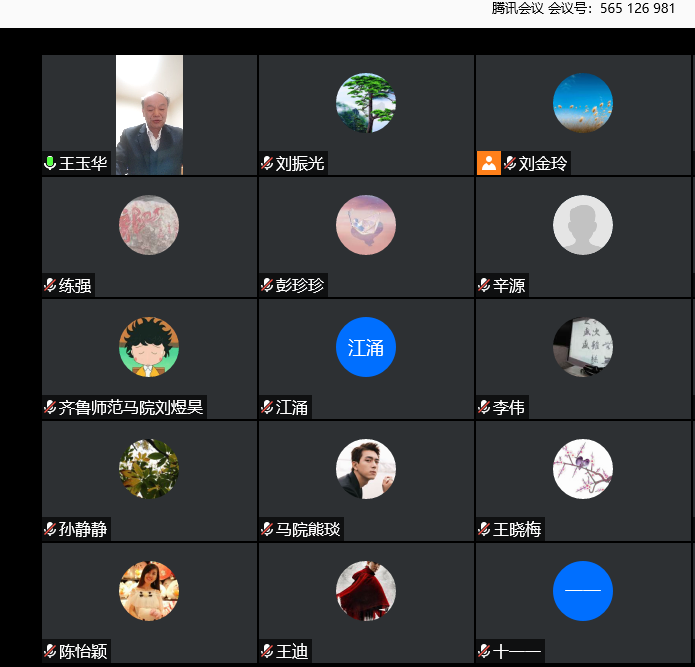Click the muted mic icon beside 李伟
Viewport: 695px width, 667px height.
(484, 407)
